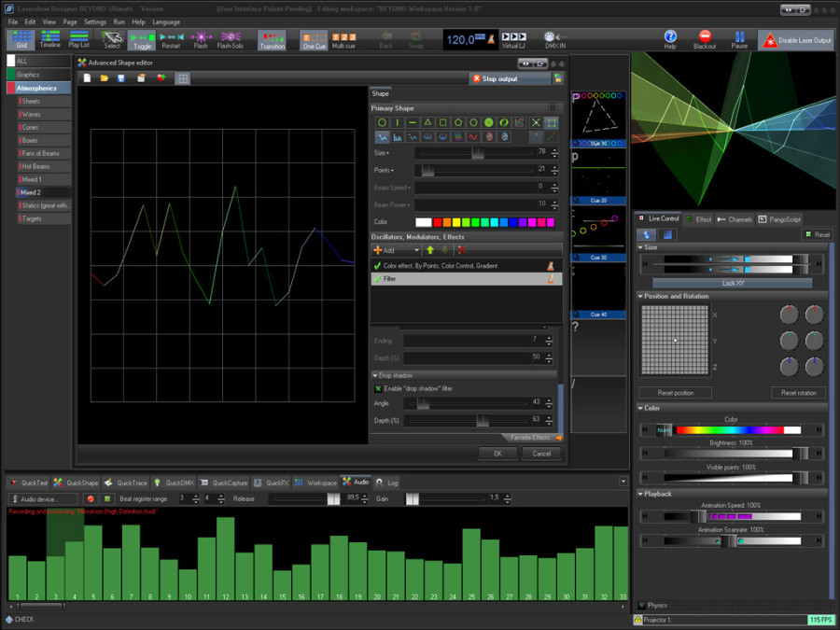Click the Flash toolbar icon

[x=200, y=38]
